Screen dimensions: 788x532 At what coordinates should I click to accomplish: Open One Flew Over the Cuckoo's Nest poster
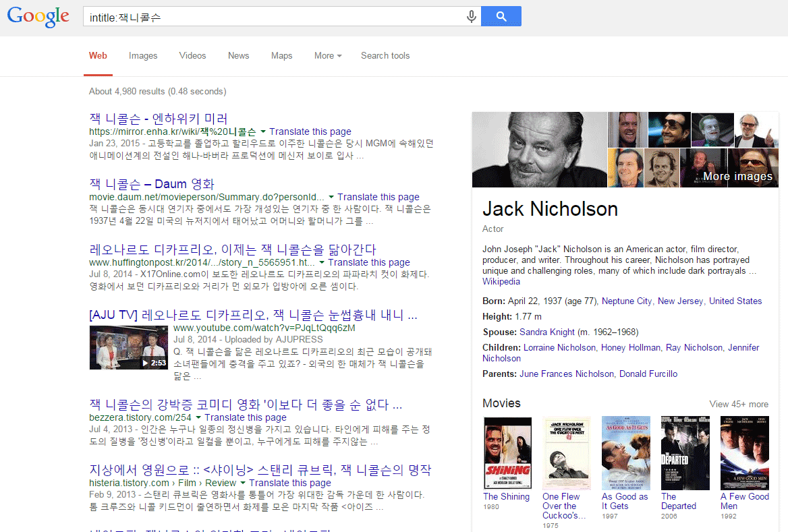click(567, 453)
